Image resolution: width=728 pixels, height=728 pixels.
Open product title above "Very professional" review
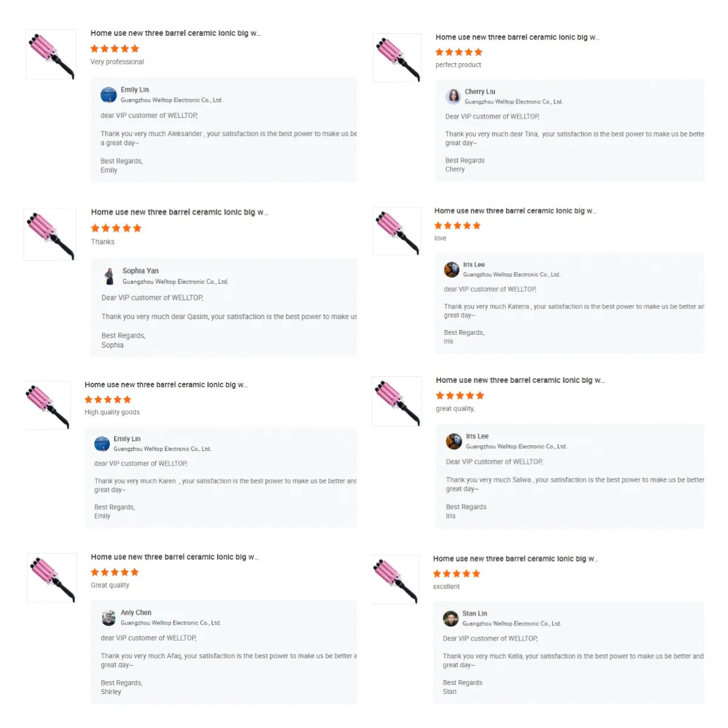(x=175, y=33)
